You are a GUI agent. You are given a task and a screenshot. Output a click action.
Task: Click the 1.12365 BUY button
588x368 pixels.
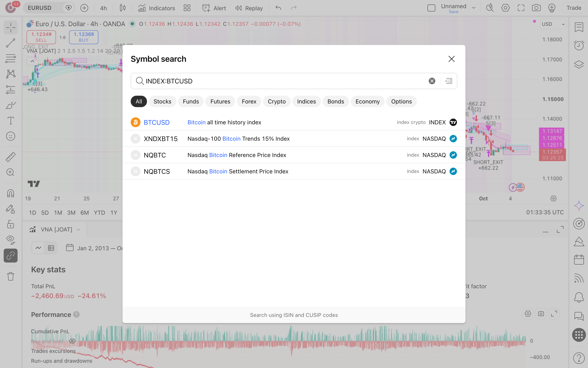tap(84, 37)
